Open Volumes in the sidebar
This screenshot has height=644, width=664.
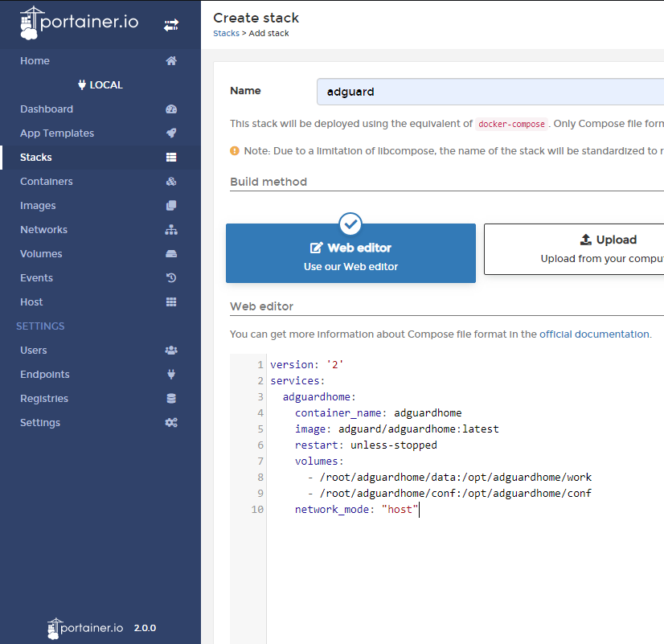point(41,253)
